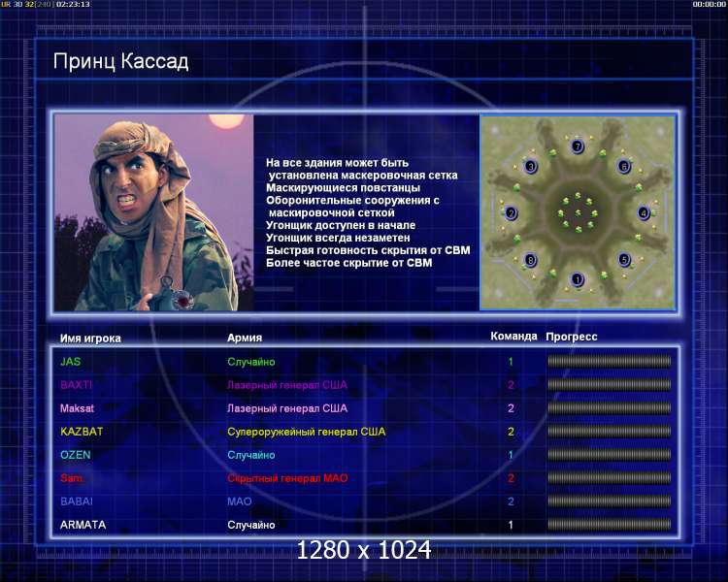This screenshot has width=728, height=582.
Task: Click JAS's army "Случайно"
Action: (x=251, y=362)
